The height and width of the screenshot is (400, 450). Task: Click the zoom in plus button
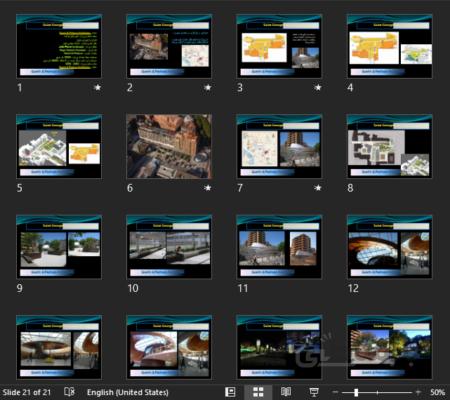(x=418, y=392)
